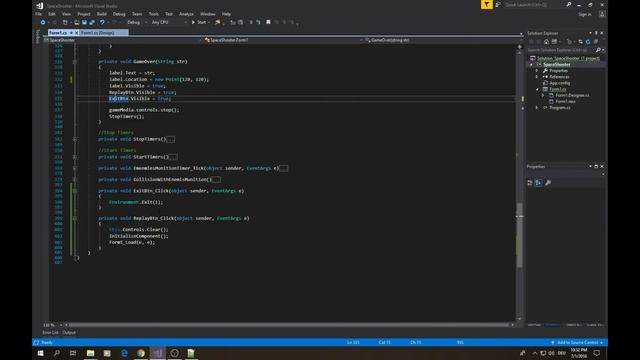Expand the Program.cs node
Screen dimensions: 640x360
[x=537, y=108]
